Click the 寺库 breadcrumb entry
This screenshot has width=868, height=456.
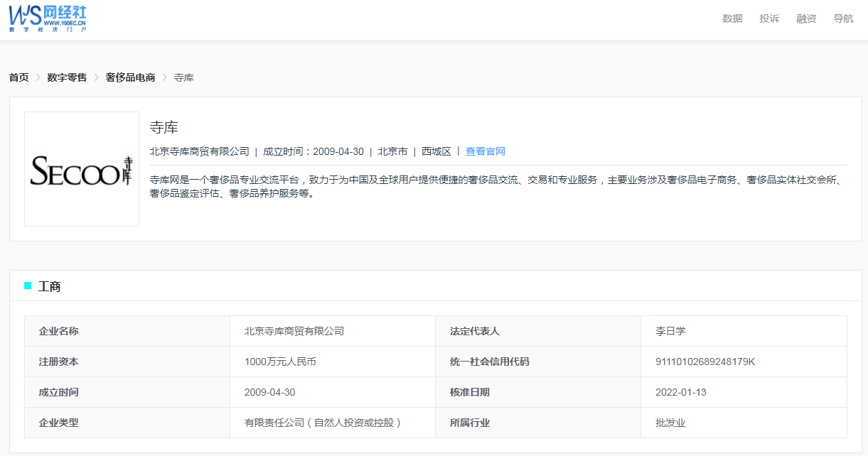[183, 77]
